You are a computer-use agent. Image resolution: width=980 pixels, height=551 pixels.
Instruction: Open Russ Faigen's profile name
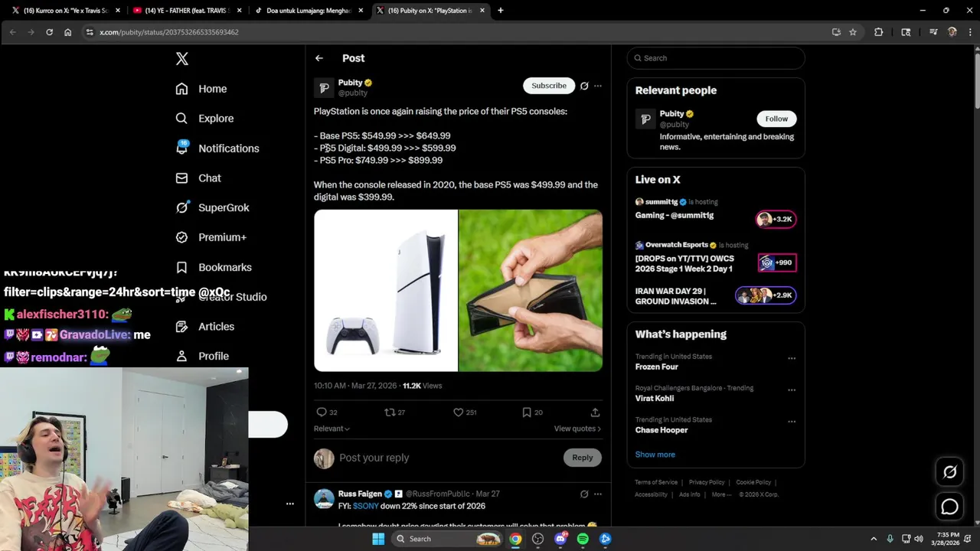coord(360,494)
